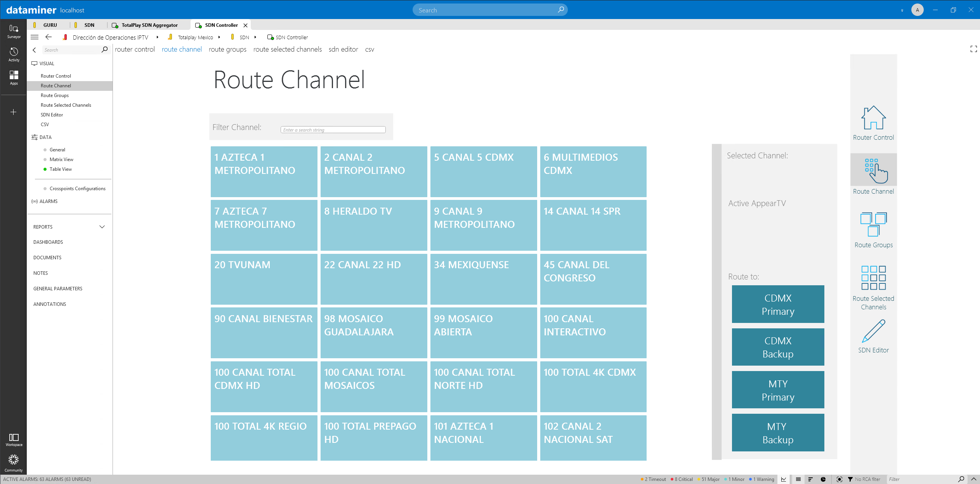Click the alarm Filter input field
980x484 pixels.
tap(922, 479)
